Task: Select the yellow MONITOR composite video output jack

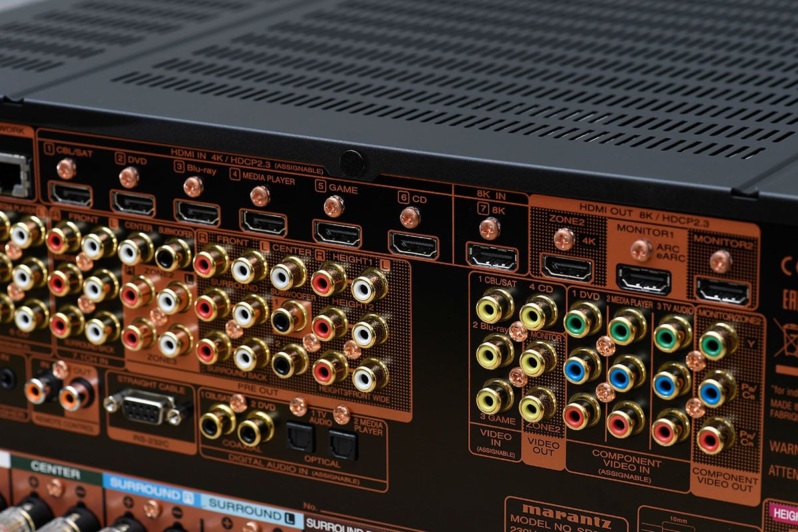Action: 539,358
